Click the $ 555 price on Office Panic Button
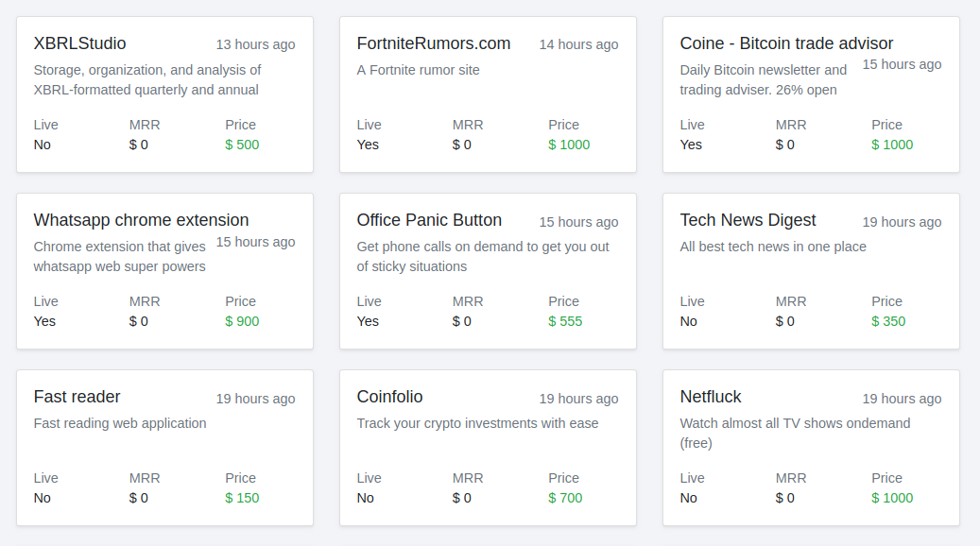 [x=565, y=321]
